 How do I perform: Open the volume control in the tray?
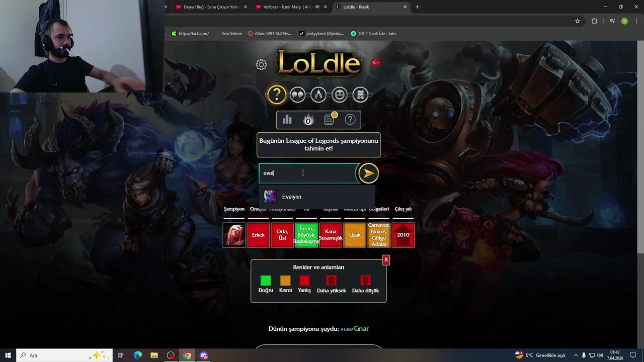pos(600,355)
